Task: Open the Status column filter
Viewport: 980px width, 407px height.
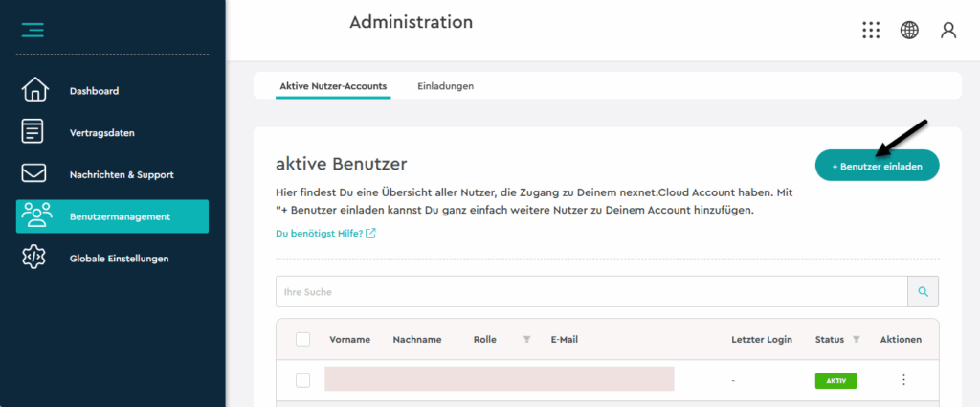Action: click(857, 340)
